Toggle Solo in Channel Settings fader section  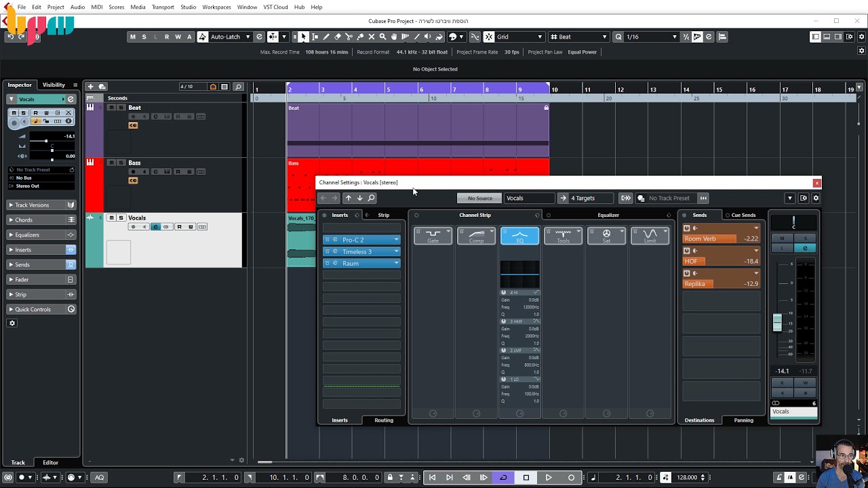[x=805, y=239]
